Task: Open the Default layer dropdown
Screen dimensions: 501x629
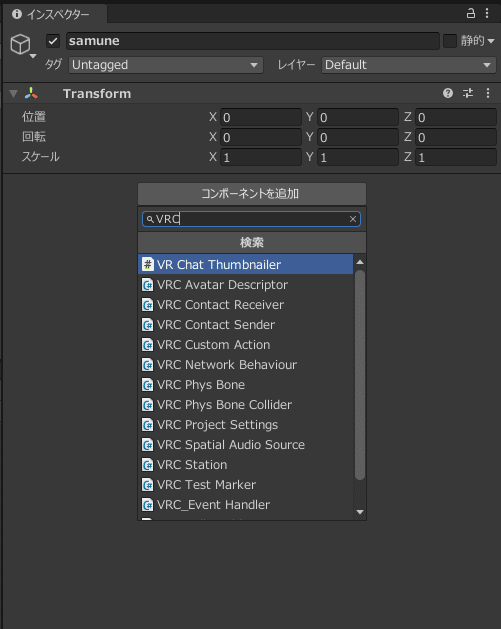Action: point(409,65)
